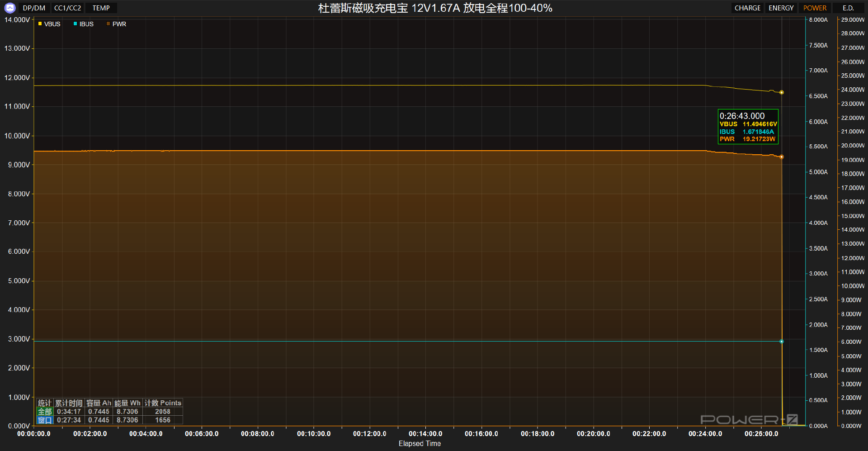Open the DP/DM tab
868x451 pixels.
tap(34, 8)
